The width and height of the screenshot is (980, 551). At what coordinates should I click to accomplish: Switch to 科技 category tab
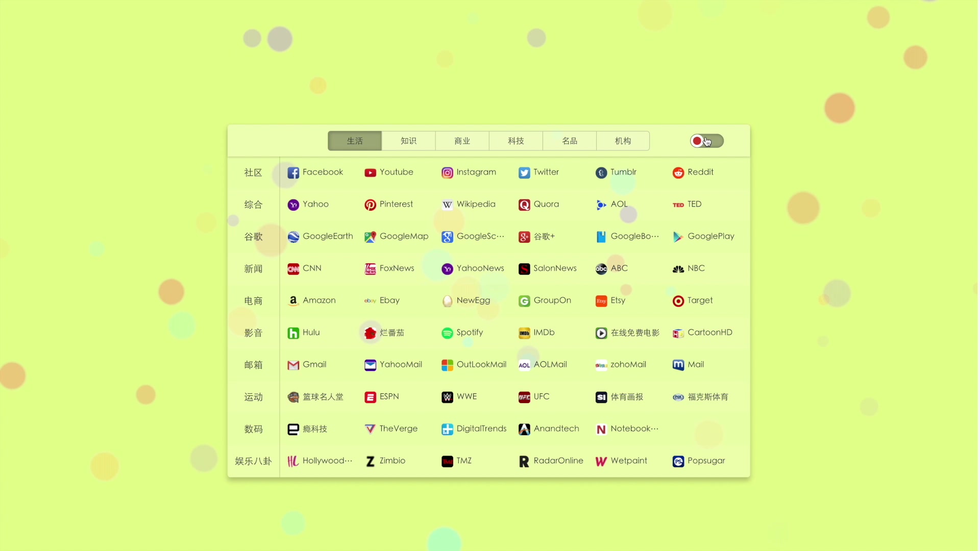point(516,141)
